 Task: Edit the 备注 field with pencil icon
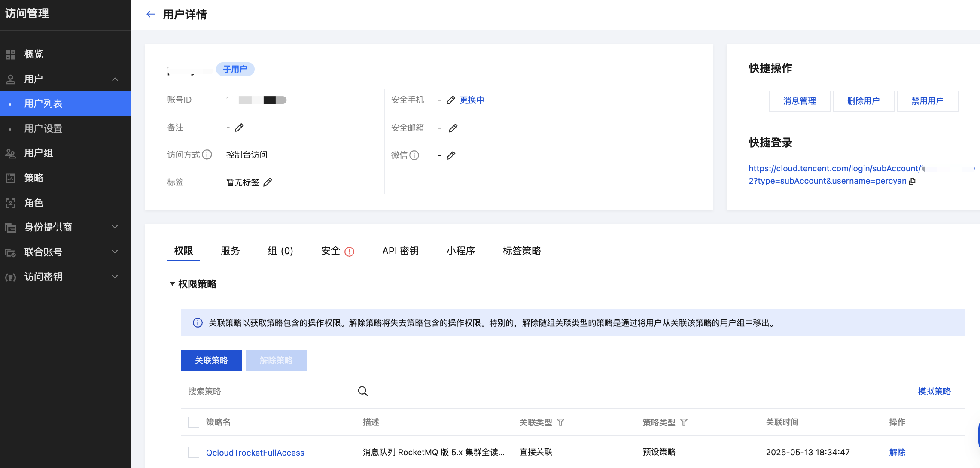click(x=239, y=128)
